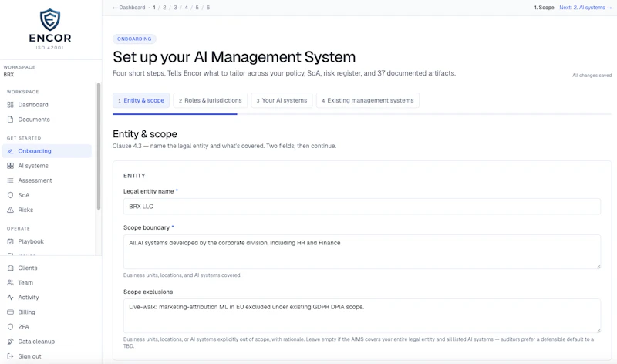This screenshot has width=617, height=364.
Task: Click the Team people icon
Action: [x=10, y=282]
